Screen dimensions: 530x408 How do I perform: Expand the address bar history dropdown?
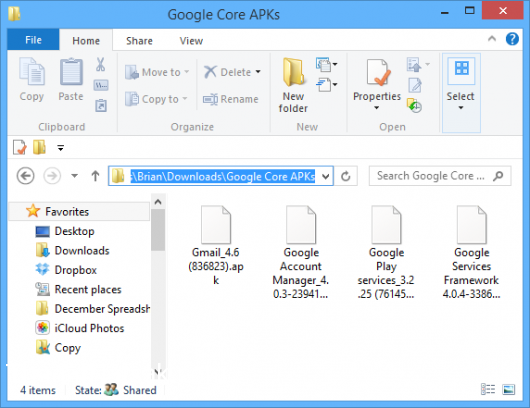click(326, 176)
